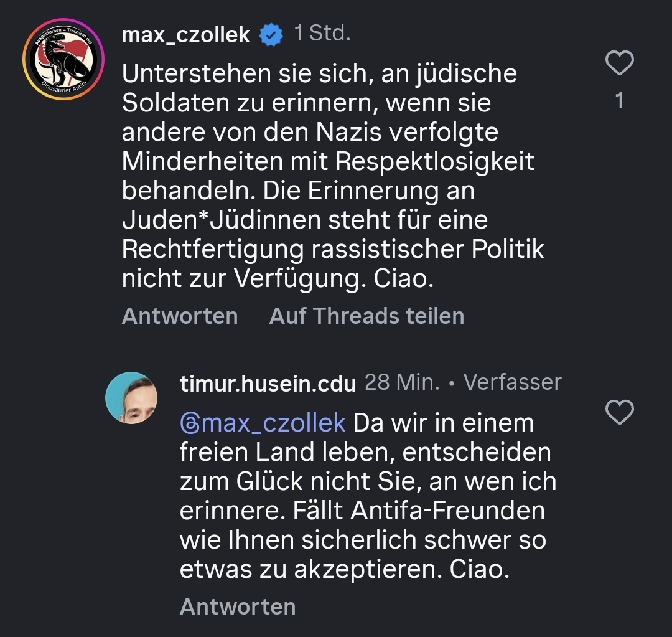Tap the "28 Min." timestamp on the reply
The height and width of the screenshot is (637, 672).
[401, 382]
